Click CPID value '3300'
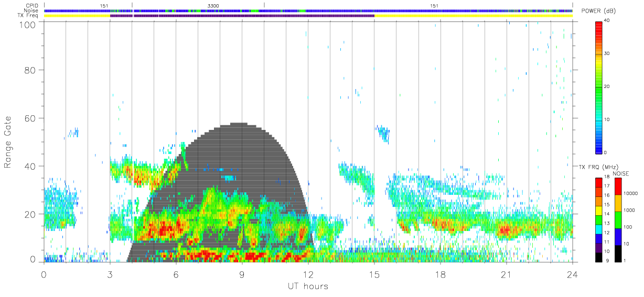Image resolution: width=644 pixels, height=297 pixels. point(213,6)
